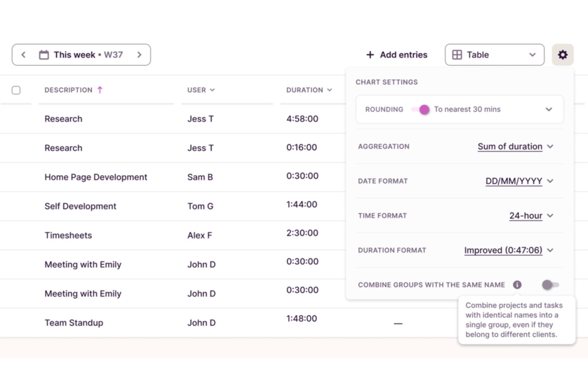Screen dimensions: 588x392
Task: Open User column header dropdown
Action: [201, 90]
